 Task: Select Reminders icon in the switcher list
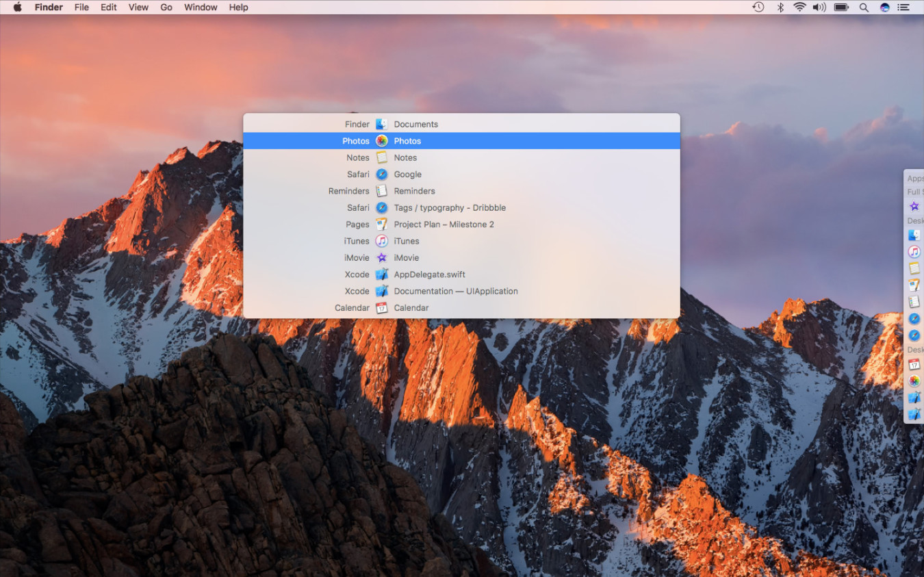pyautogui.click(x=382, y=191)
